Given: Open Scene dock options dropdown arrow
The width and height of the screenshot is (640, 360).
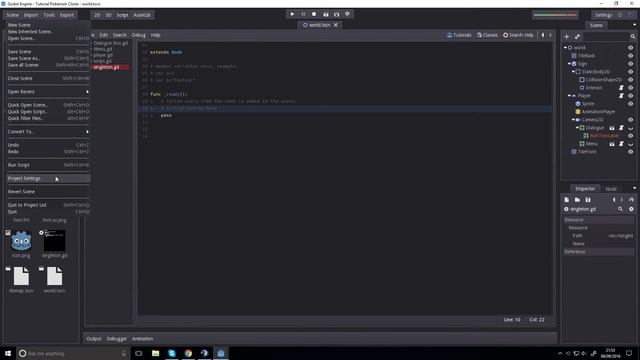Looking at the screenshot, I should [x=634, y=25].
